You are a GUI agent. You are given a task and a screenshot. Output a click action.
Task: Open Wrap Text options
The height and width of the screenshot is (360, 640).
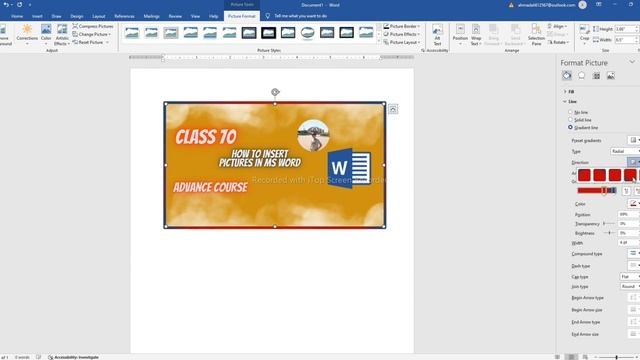pyautogui.click(x=476, y=34)
